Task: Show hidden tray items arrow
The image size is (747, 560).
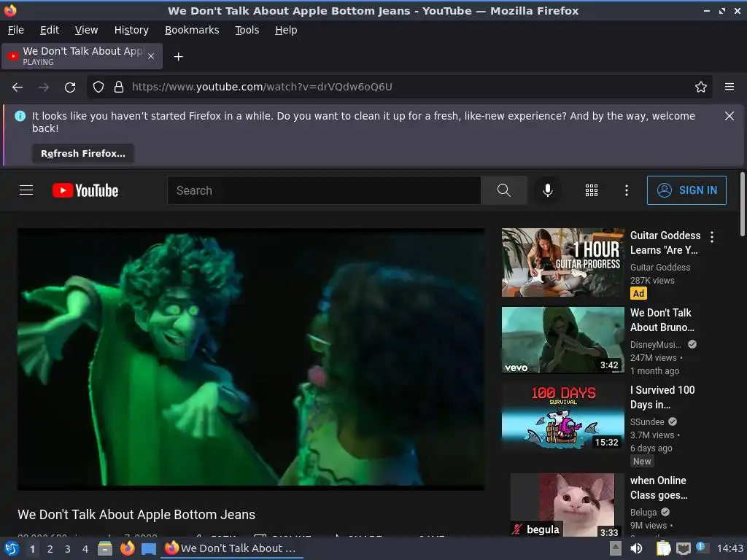Action: [x=616, y=548]
